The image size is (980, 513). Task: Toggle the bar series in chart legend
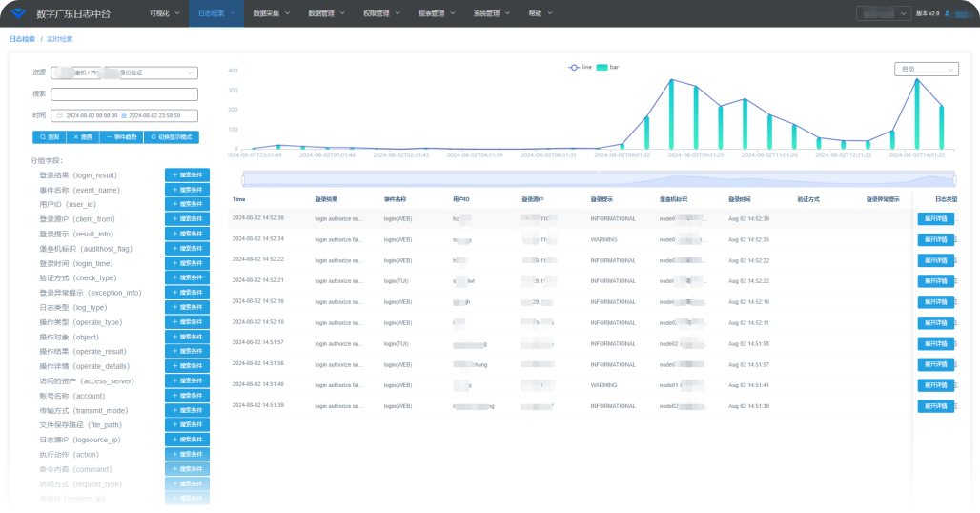click(x=608, y=67)
